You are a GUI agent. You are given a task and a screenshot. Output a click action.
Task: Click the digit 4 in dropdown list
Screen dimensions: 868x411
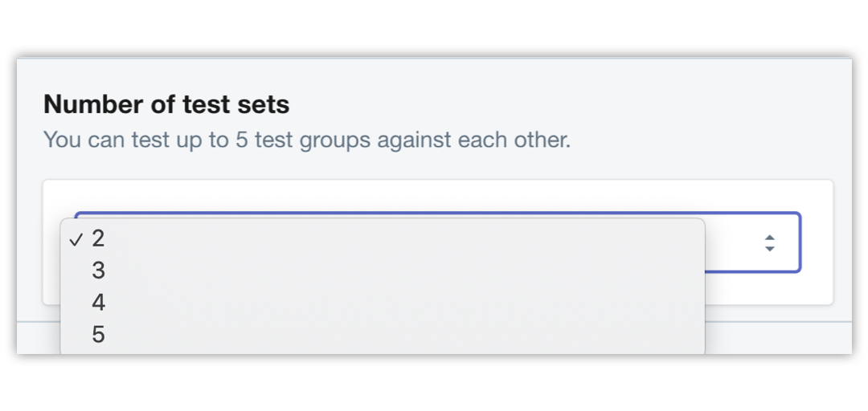(x=99, y=303)
